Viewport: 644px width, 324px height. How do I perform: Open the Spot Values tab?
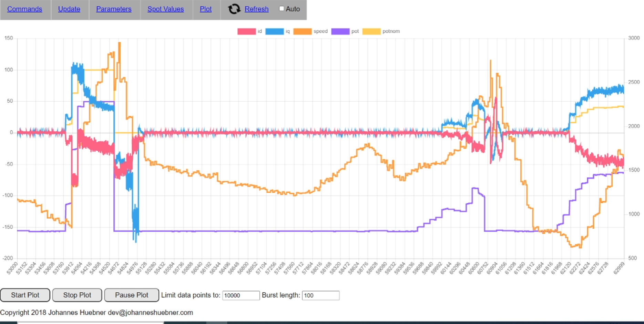click(x=166, y=9)
